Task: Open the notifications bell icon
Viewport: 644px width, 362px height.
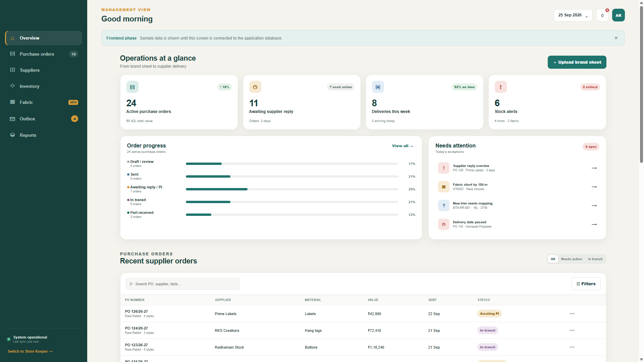Action: [602, 15]
